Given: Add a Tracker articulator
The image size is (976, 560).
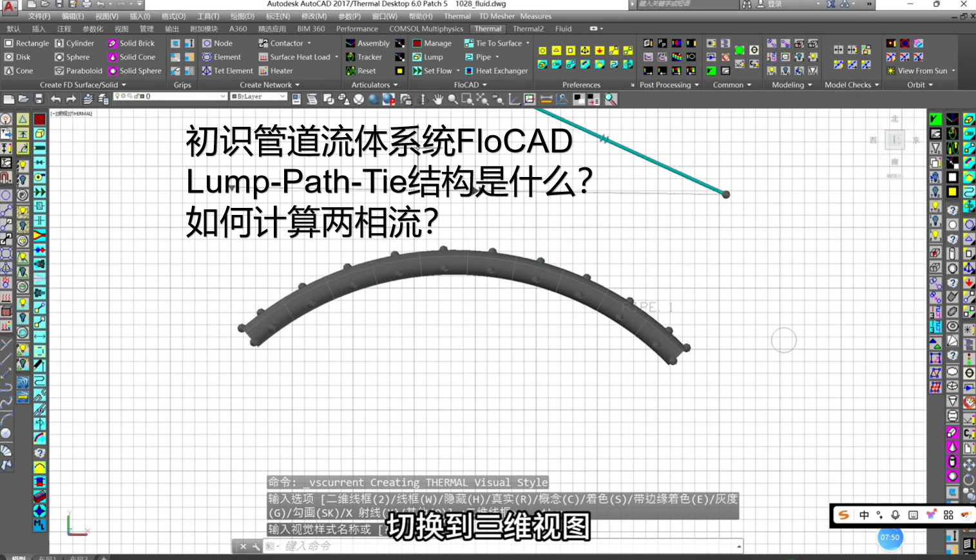Looking at the screenshot, I should click(x=364, y=57).
